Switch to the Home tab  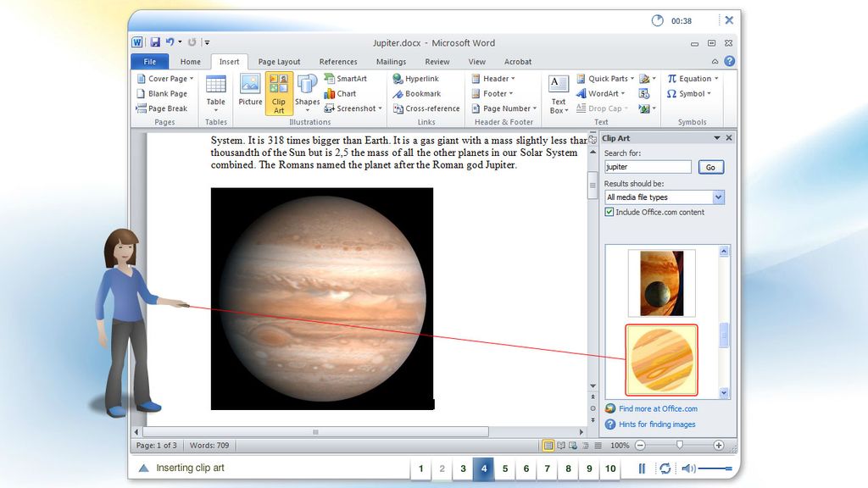click(190, 61)
